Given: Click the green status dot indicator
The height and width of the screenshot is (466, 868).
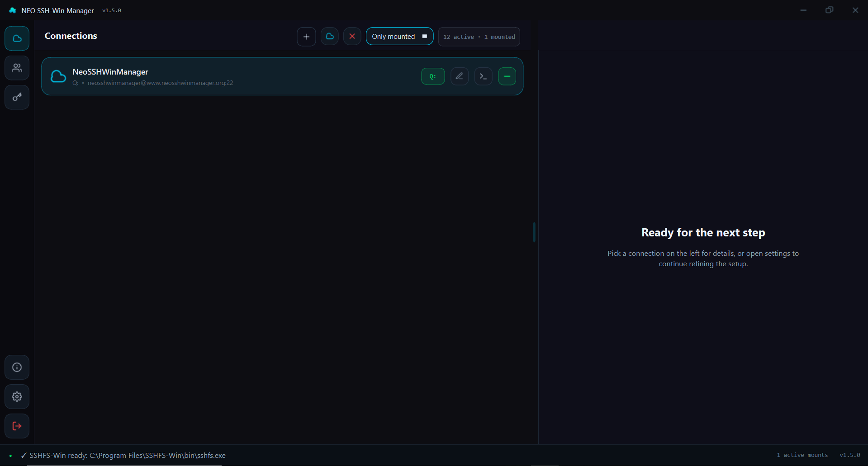Looking at the screenshot, I should coord(10,456).
